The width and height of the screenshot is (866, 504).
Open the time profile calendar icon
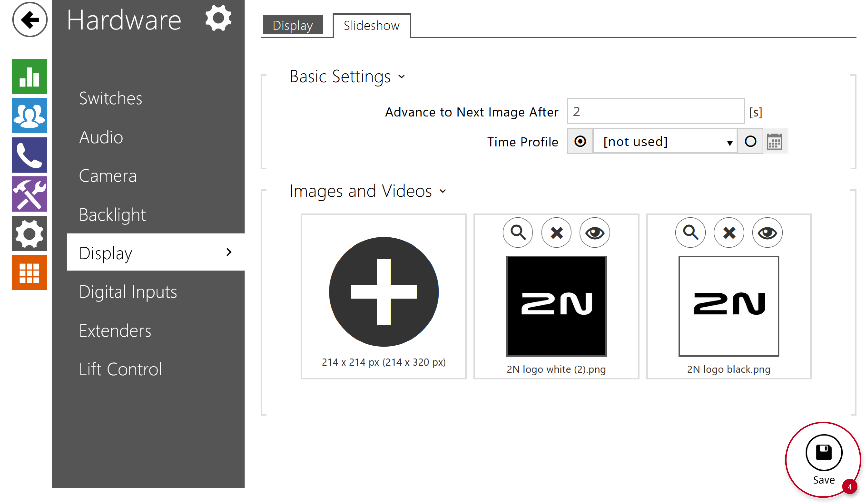coord(775,141)
